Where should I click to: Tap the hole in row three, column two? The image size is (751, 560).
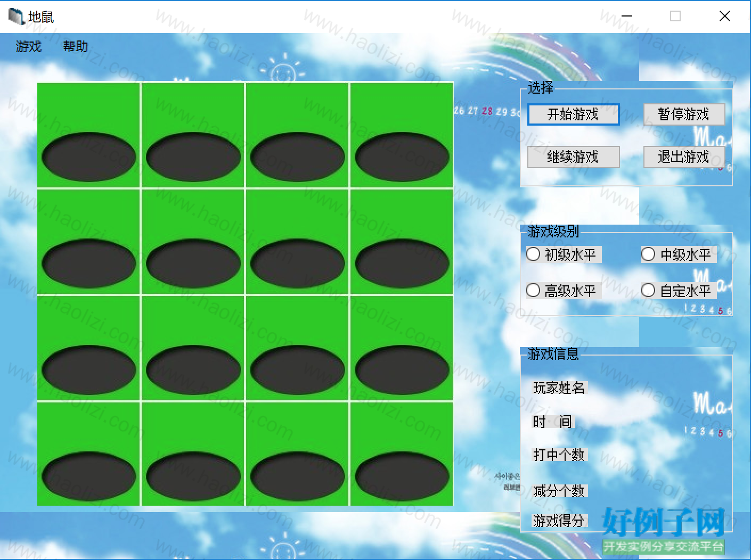(193, 370)
